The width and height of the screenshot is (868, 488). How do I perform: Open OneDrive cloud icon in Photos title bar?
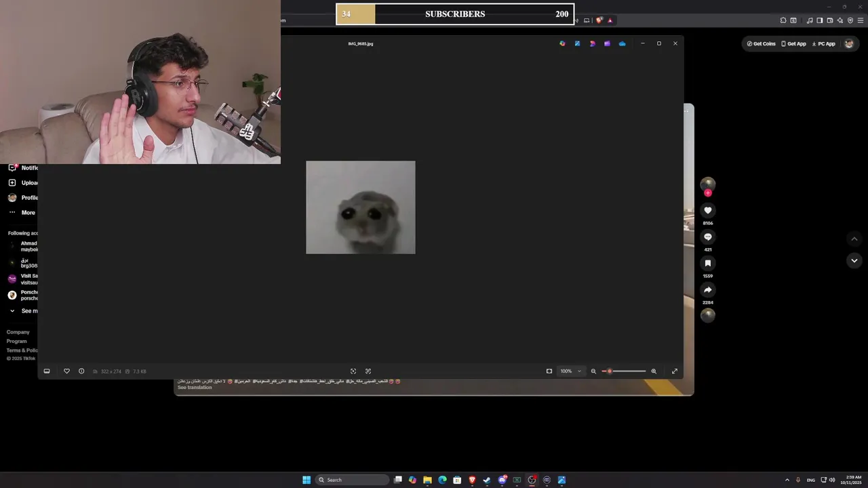[622, 43]
